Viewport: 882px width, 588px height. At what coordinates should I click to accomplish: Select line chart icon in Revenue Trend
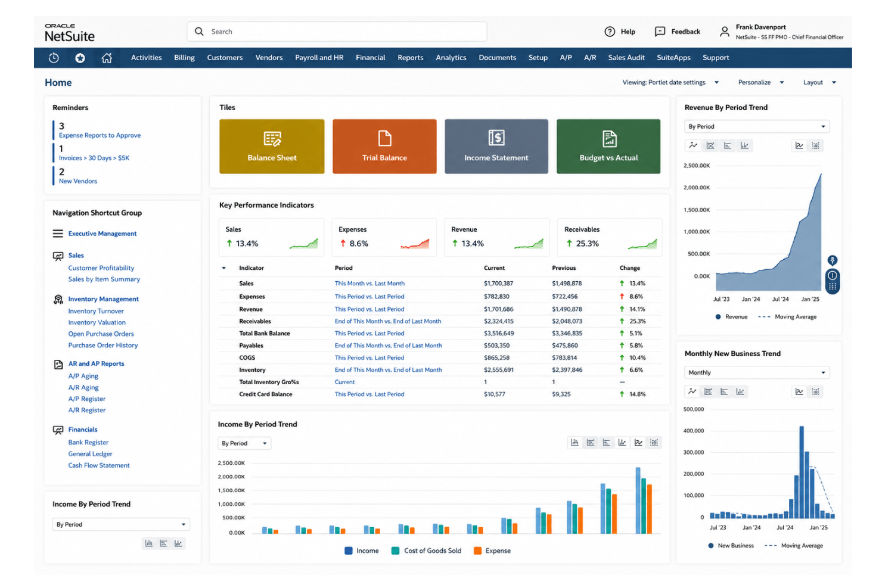[x=693, y=145]
